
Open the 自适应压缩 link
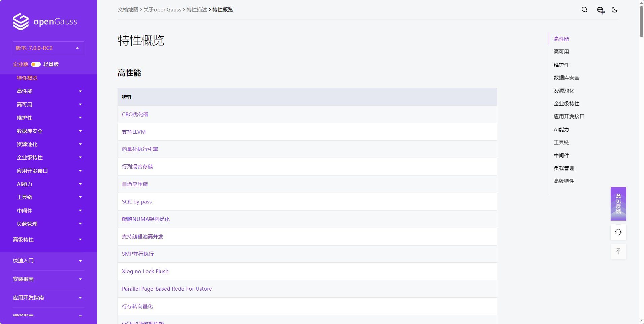click(135, 184)
